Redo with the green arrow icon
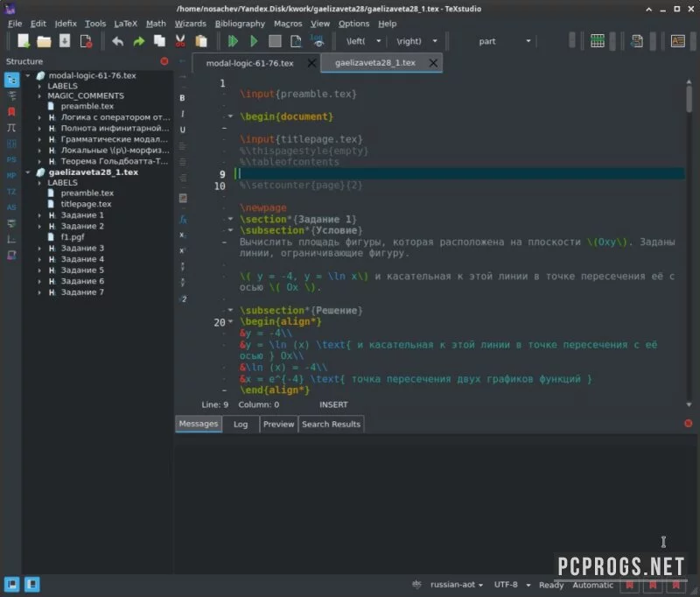This screenshot has width=700, height=597. point(139,41)
